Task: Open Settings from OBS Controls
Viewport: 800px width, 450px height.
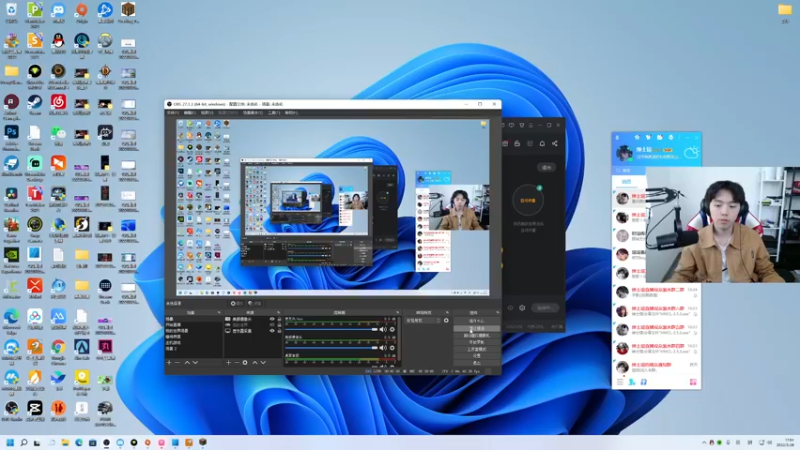Action: click(477, 356)
